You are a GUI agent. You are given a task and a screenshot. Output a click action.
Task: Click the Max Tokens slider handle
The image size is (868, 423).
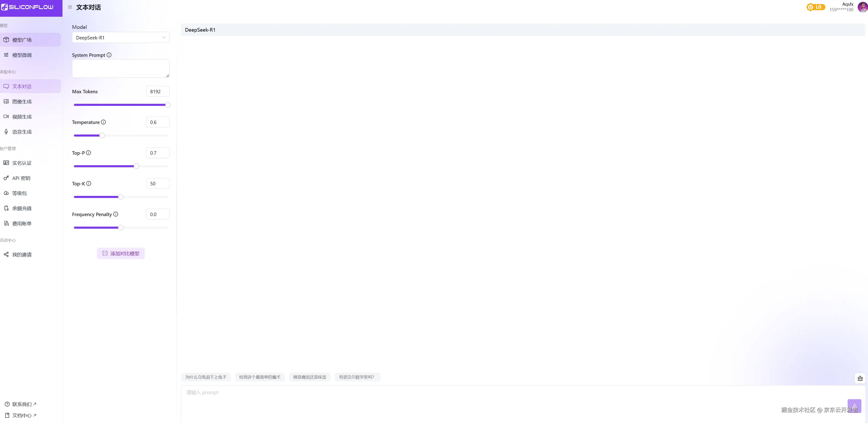click(168, 105)
